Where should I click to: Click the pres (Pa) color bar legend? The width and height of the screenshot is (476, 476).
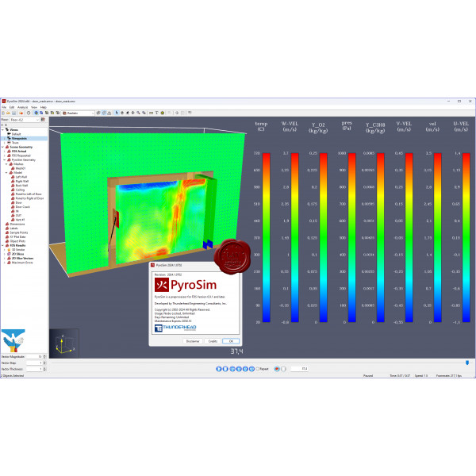coord(351,237)
